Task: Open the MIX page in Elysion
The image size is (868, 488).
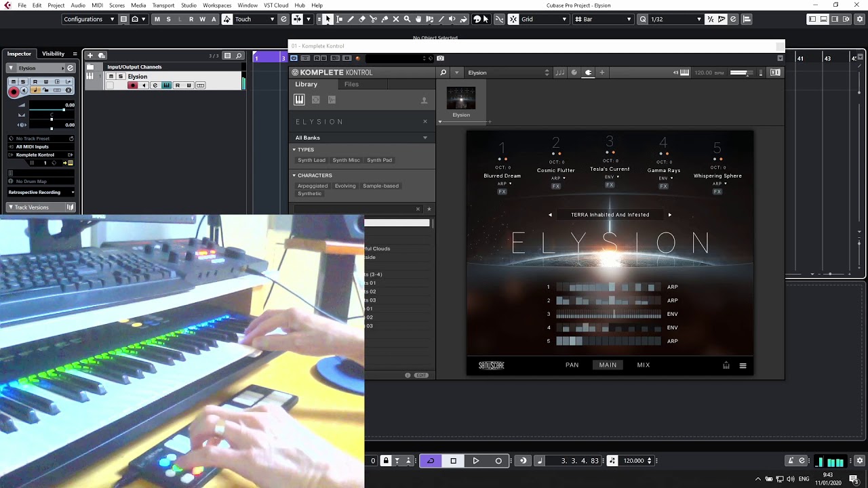Action: 644,365
